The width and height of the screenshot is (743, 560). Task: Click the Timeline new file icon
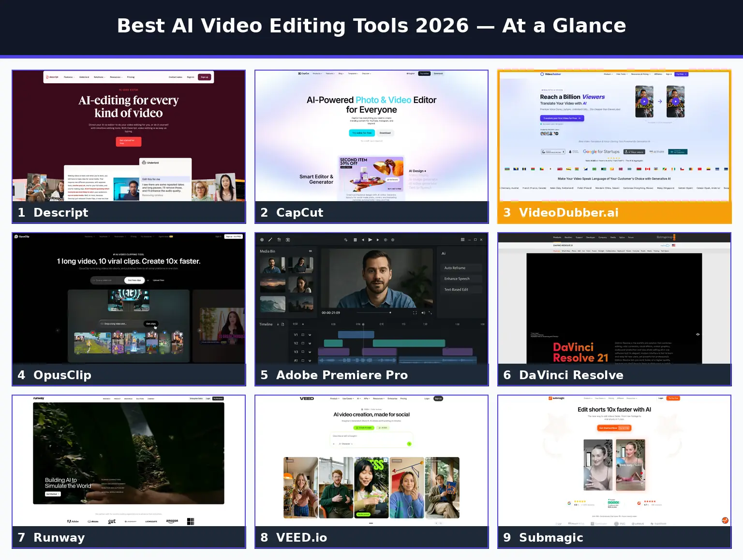point(282,324)
